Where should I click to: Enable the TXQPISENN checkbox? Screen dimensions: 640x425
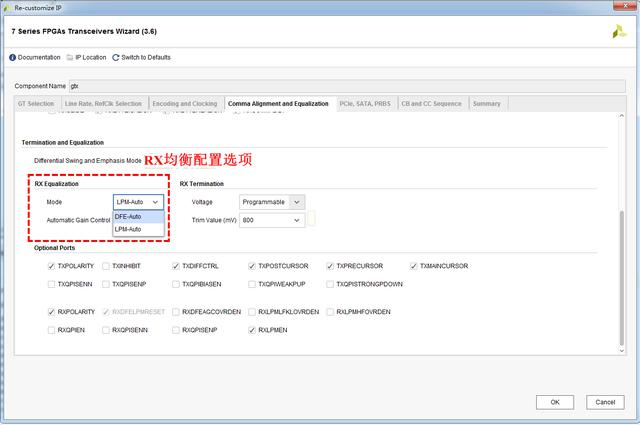[x=51, y=284]
